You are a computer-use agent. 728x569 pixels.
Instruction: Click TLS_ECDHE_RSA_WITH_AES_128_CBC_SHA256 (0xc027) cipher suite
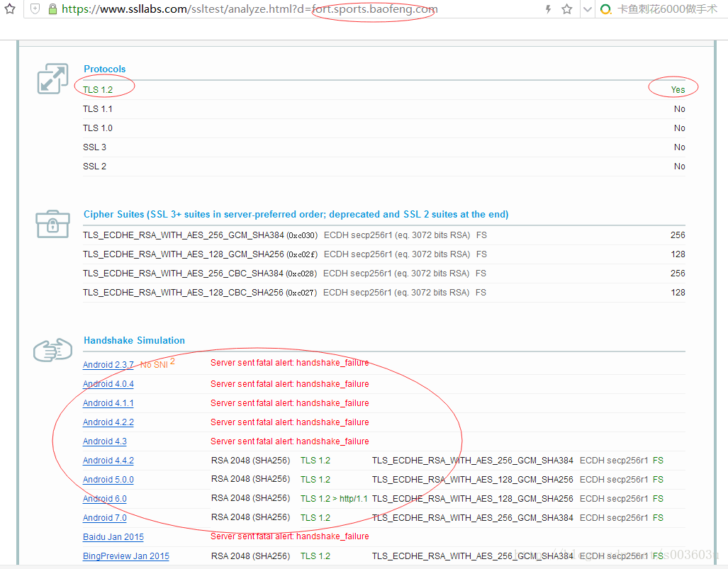tap(200, 293)
